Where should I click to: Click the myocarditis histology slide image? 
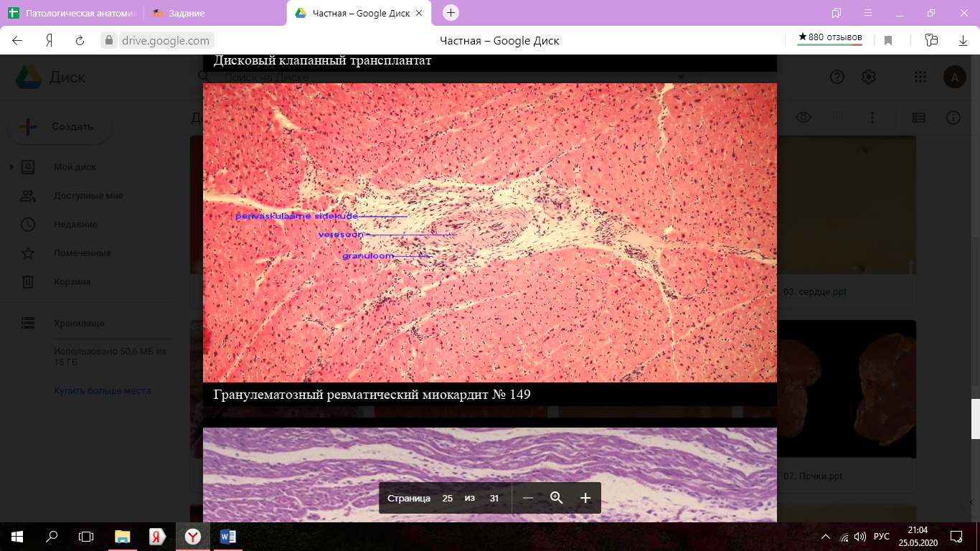[490, 232]
